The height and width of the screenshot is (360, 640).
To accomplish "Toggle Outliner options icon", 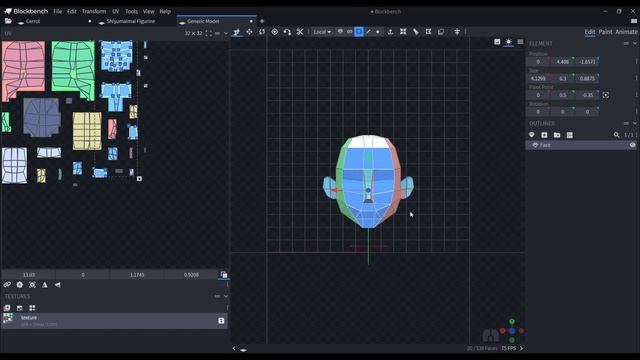I will [569, 135].
